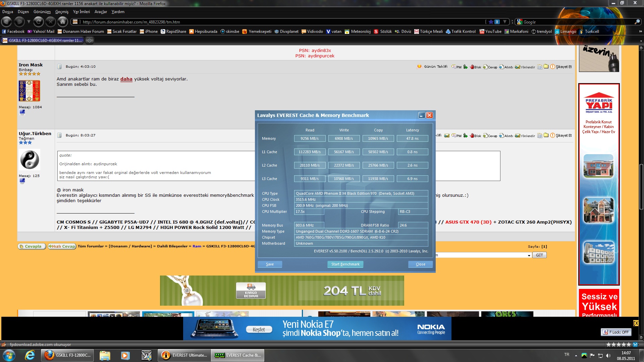This screenshot has height=362, width=644.
Task: Click the Cevapla reply button
Action: pos(32,246)
